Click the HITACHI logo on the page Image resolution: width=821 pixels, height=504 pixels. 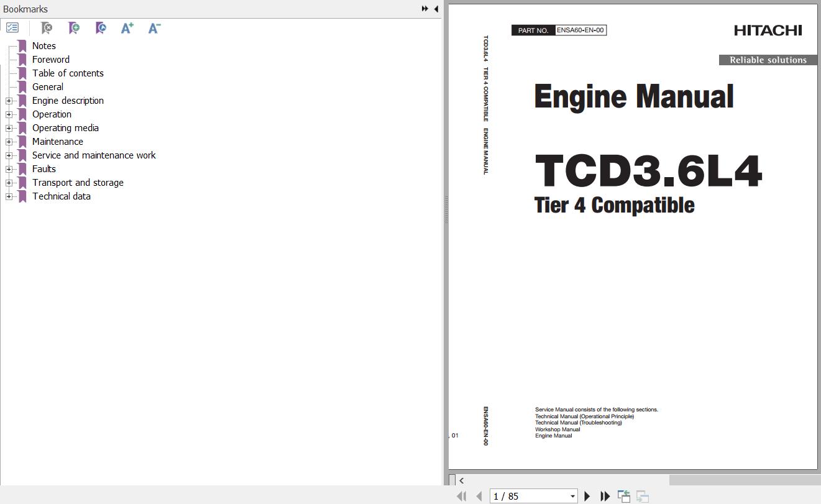(x=768, y=30)
